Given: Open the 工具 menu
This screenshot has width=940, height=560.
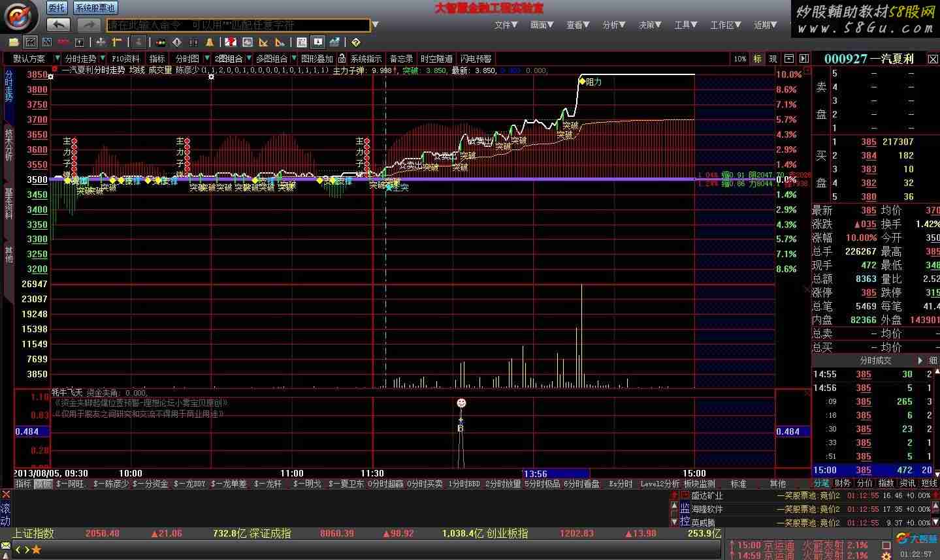Looking at the screenshot, I should (687, 25).
